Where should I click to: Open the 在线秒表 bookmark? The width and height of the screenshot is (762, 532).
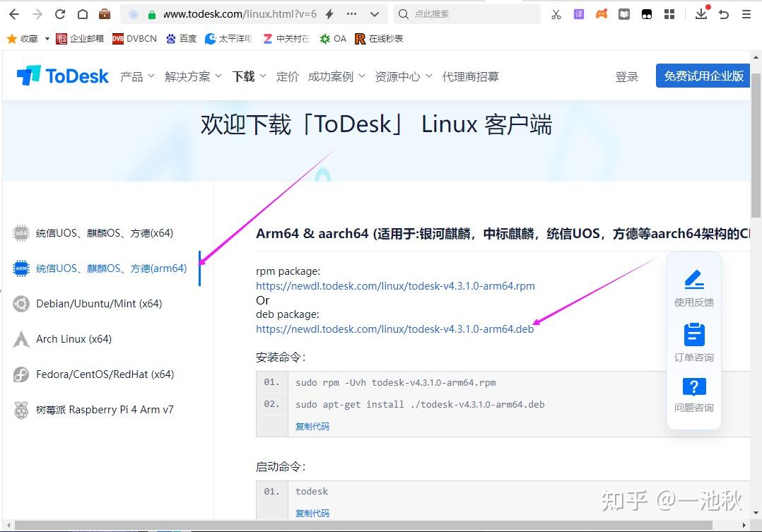379,38
